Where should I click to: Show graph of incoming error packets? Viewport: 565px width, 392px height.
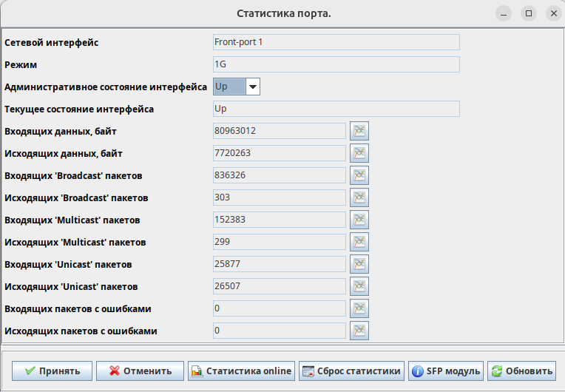pyautogui.click(x=359, y=308)
